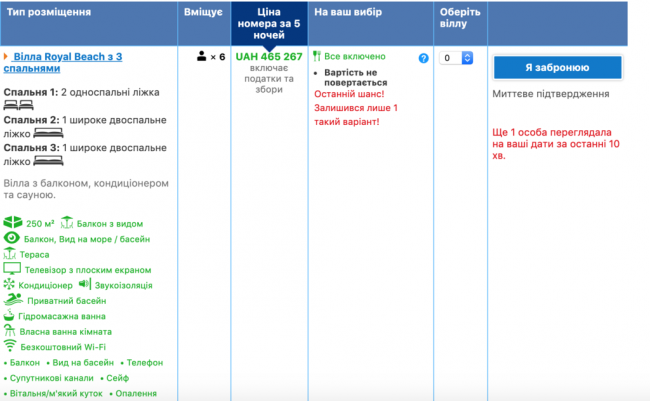Open the villa quantity dropdown
The height and width of the screenshot is (401, 650).
pos(456,58)
